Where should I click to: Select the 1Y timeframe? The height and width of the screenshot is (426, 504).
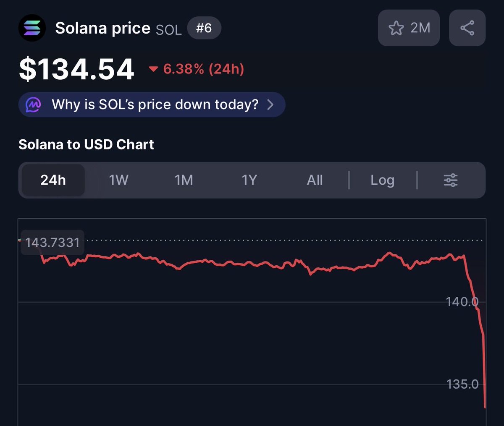[249, 180]
